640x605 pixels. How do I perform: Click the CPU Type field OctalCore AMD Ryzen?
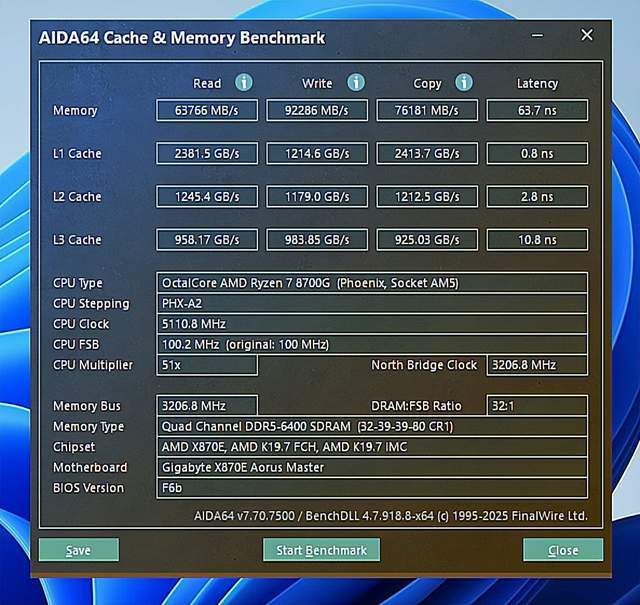[372, 283]
